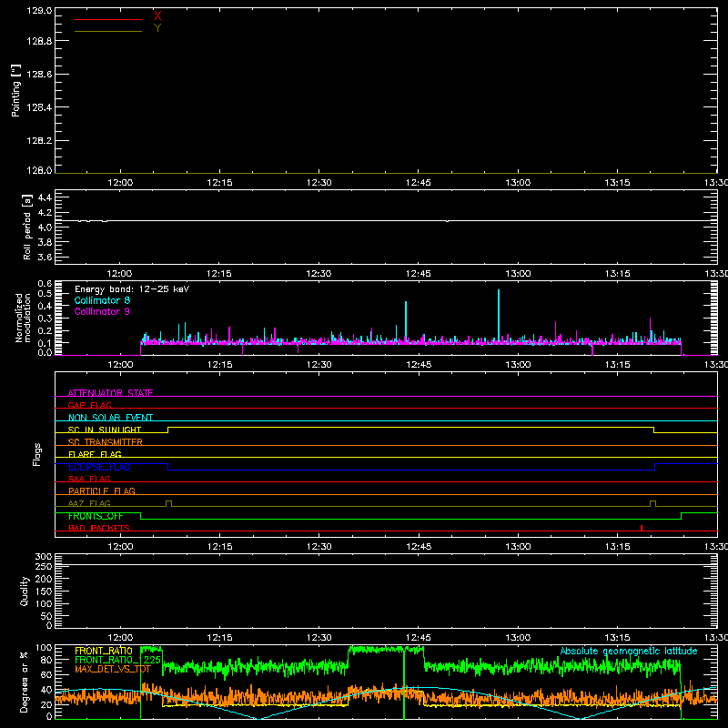Select the olive Y legend line sample
Image resolution: width=728 pixels, height=728 pixels.
pyautogui.click(x=108, y=31)
